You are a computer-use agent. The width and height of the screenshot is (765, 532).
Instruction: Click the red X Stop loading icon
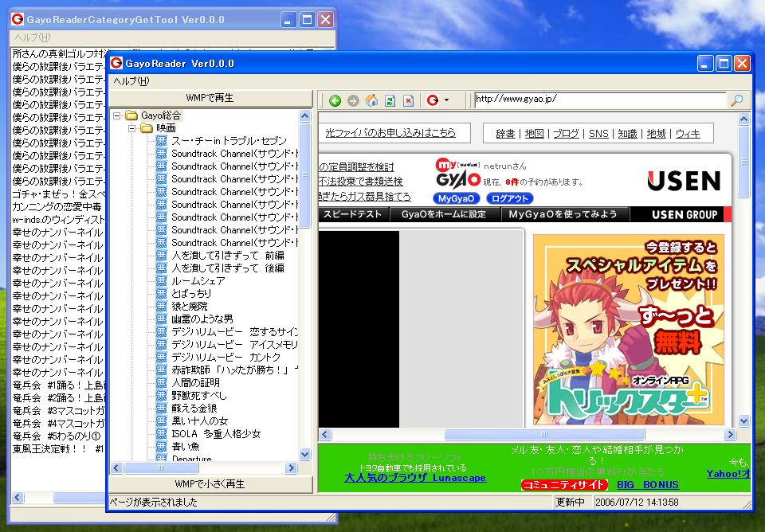pyautogui.click(x=408, y=100)
